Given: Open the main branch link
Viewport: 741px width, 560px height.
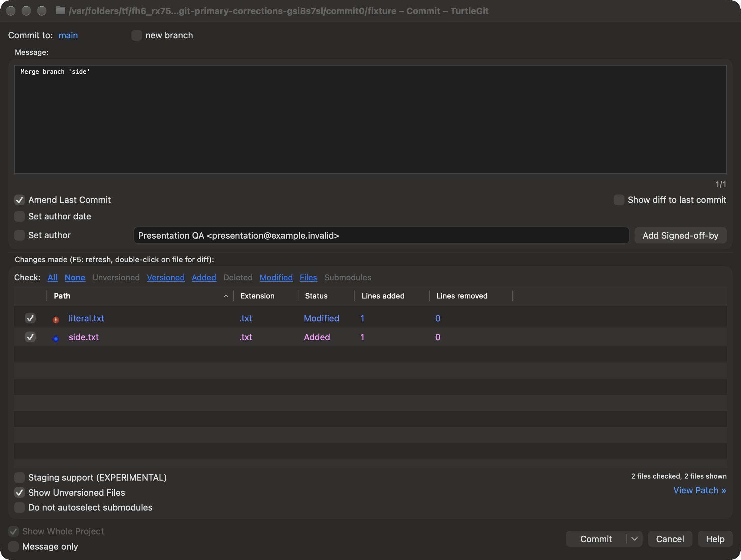Looking at the screenshot, I should (x=68, y=35).
